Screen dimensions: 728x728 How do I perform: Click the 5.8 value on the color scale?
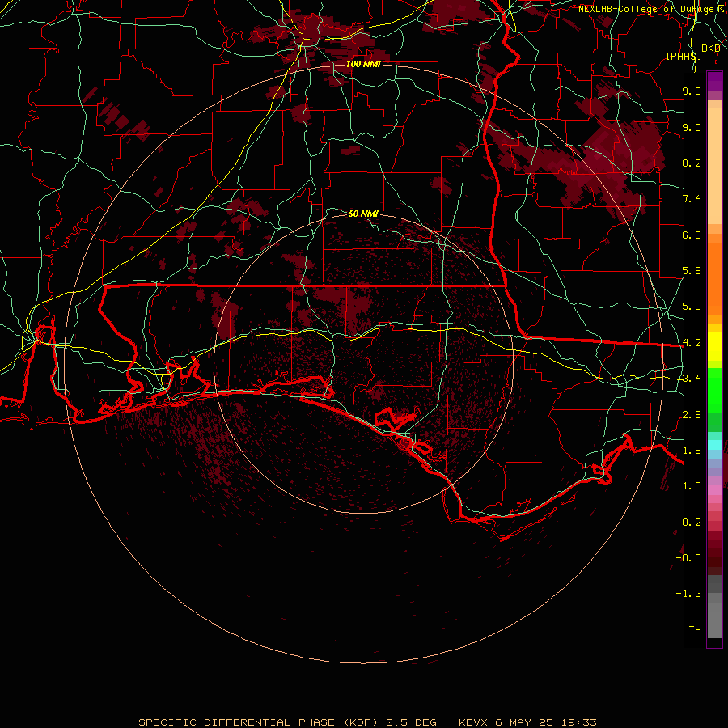pyautogui.click(x=692, y=271)
